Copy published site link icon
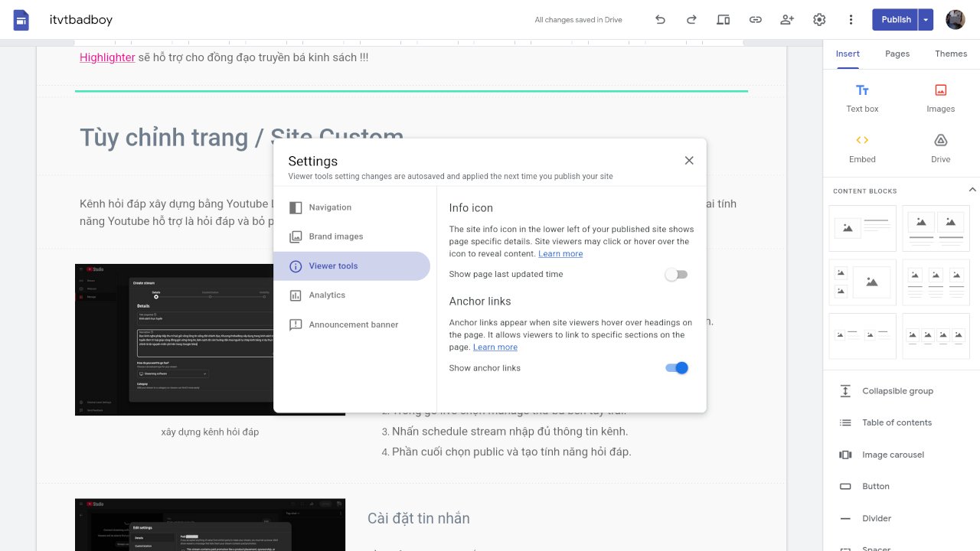 (755, 20)
